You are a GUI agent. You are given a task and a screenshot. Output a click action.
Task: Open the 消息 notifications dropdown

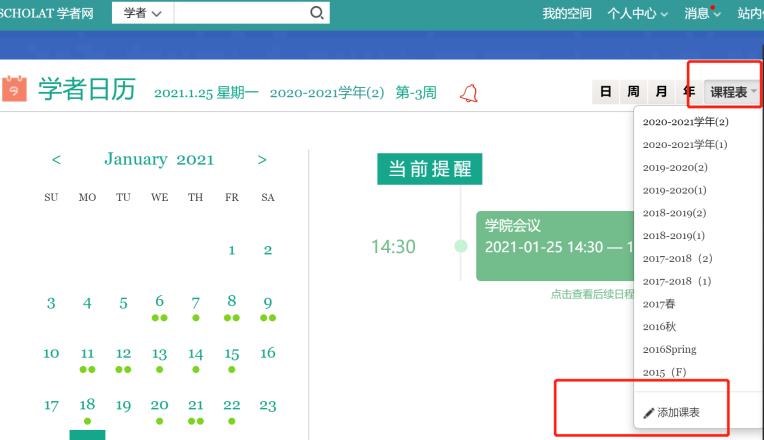[702, 13]
